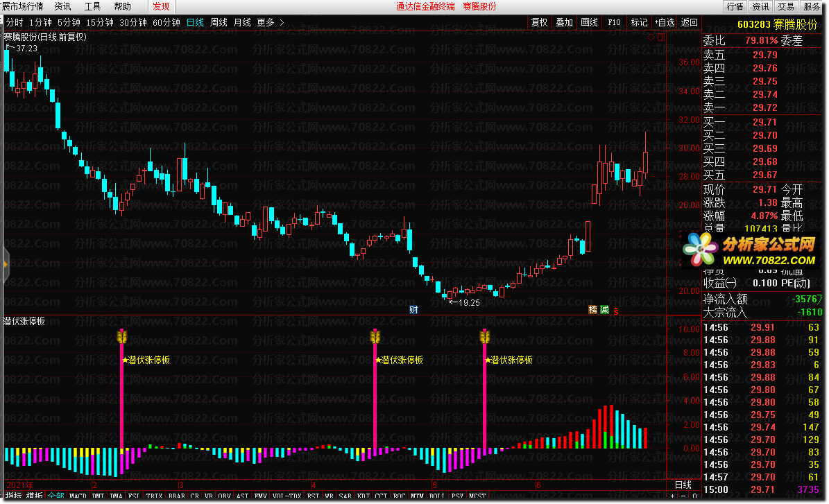829x504 pixels.
Task: Click the 日线 label at chart bottom right
Action: point(683,485)
